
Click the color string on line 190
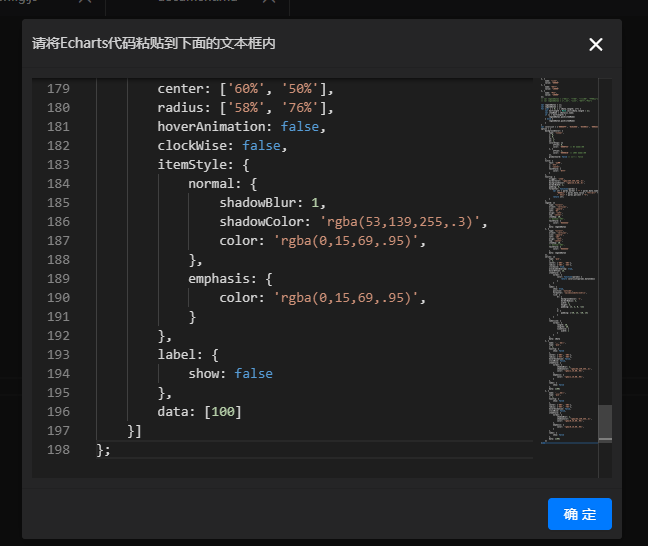(x=345, y=298)
